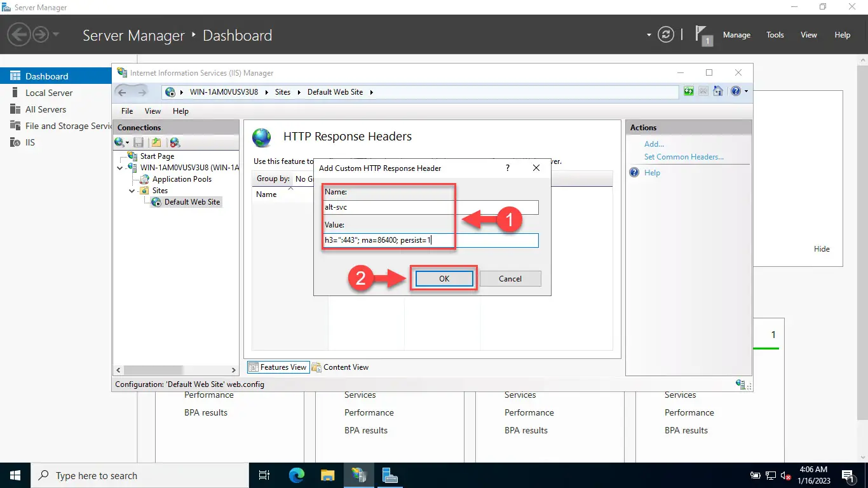
Task: Click the green refresh page icon in IIS Manager
Action: [x=689, y=91]
